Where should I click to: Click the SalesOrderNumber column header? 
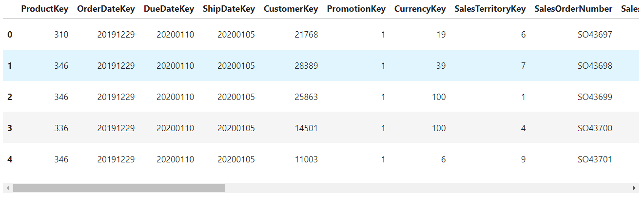click(x=573, y=9)
